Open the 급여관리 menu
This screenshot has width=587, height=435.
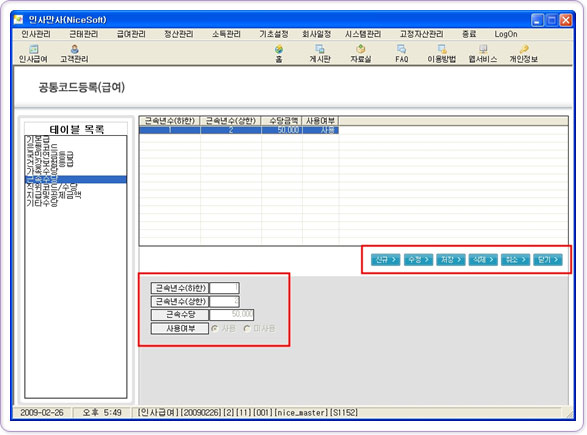131,34
